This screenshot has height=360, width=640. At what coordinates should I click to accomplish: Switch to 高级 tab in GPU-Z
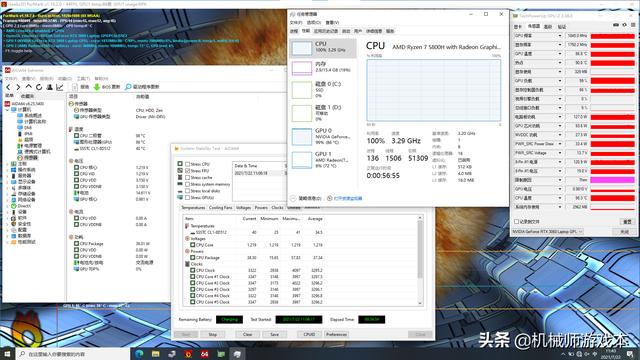click(548, 27)
